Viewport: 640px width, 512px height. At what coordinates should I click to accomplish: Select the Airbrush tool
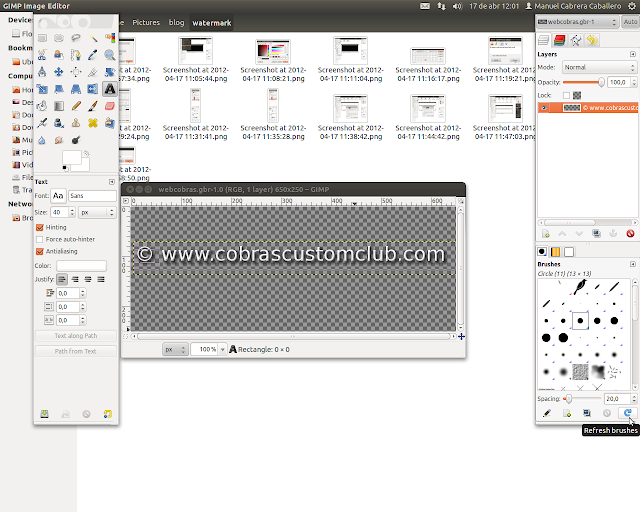(x=42, y=123)
